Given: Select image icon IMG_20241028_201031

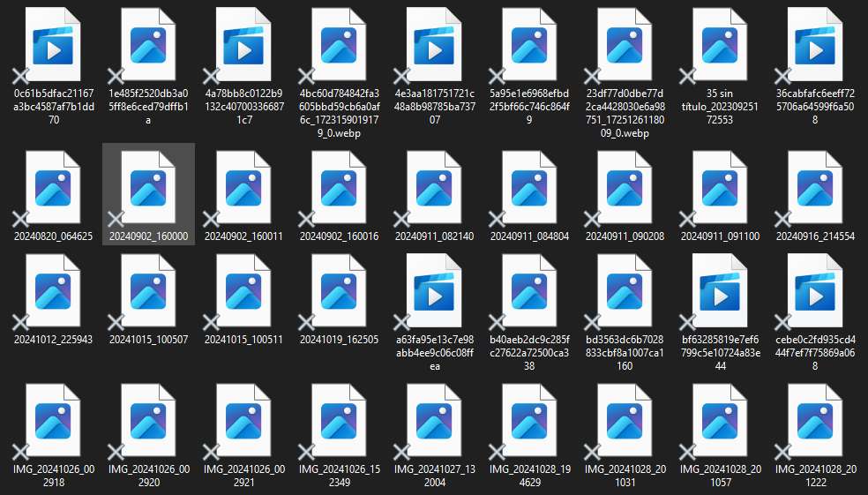Looking at the screenshot, I should coord(625,421).
